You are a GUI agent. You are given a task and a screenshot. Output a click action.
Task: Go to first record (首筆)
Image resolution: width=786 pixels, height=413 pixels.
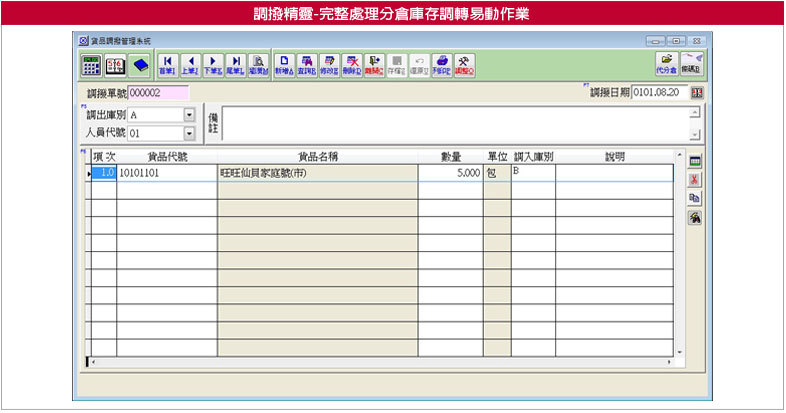click(168, 65)
